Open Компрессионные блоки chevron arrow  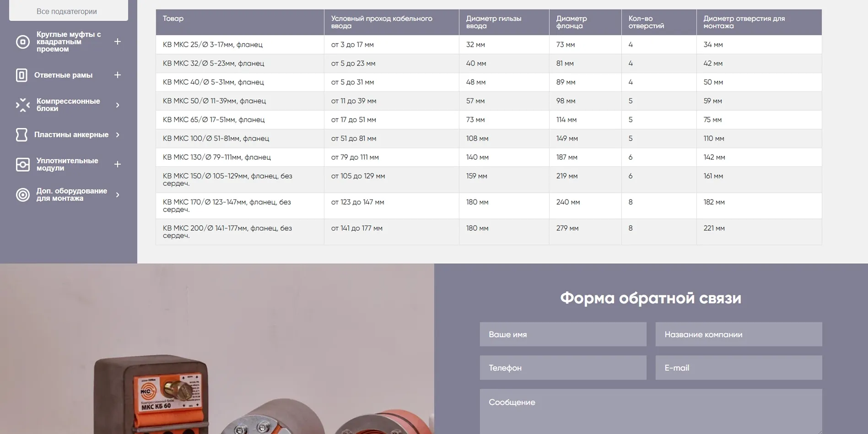coord(118,105)
